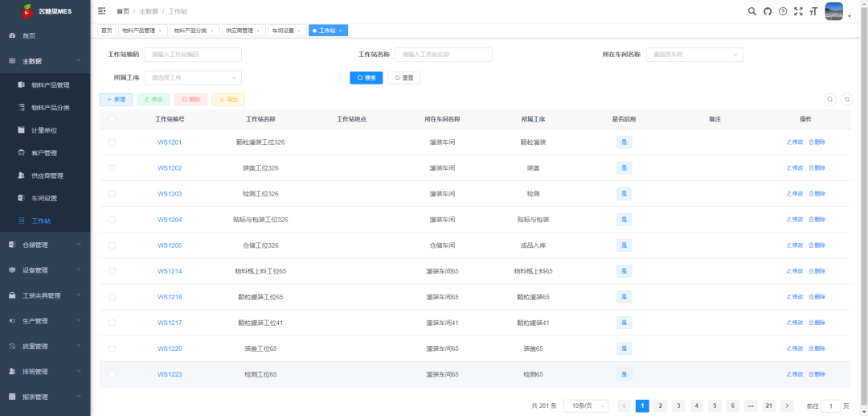Open the 所属工序 dropdown
The height and width of the screenshot is (416, 868).
click(x=193, y=78)
